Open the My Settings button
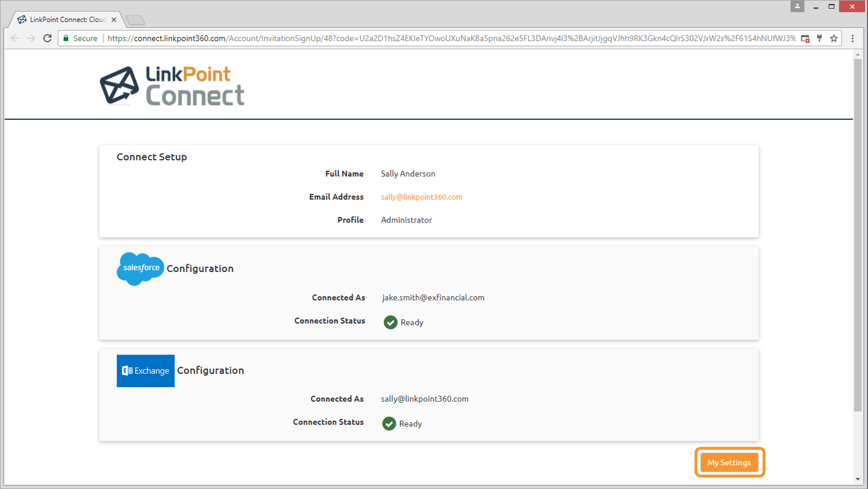868x489 pixels. click(x=729, y=462)
